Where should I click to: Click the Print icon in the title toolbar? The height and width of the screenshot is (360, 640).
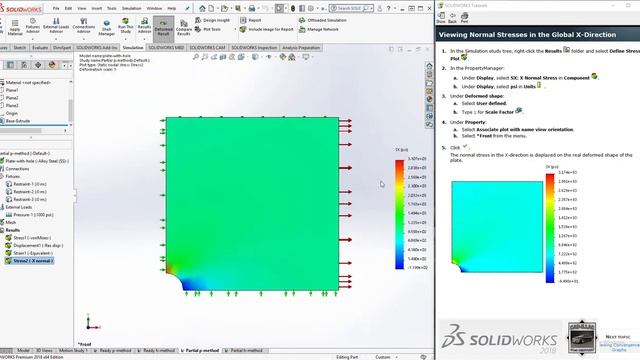pos(252,8)
